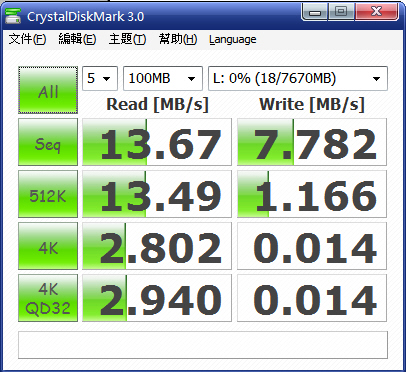
Task: Open the drive selector showing L: 0%
Action: coord(298,79)
